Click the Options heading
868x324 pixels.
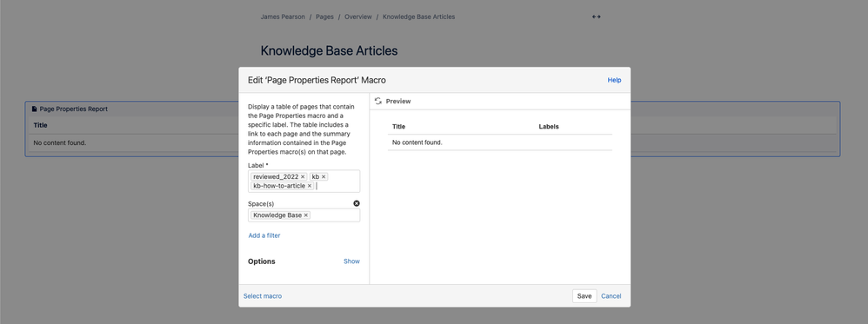pyautogui.click(x=261, y=261)
